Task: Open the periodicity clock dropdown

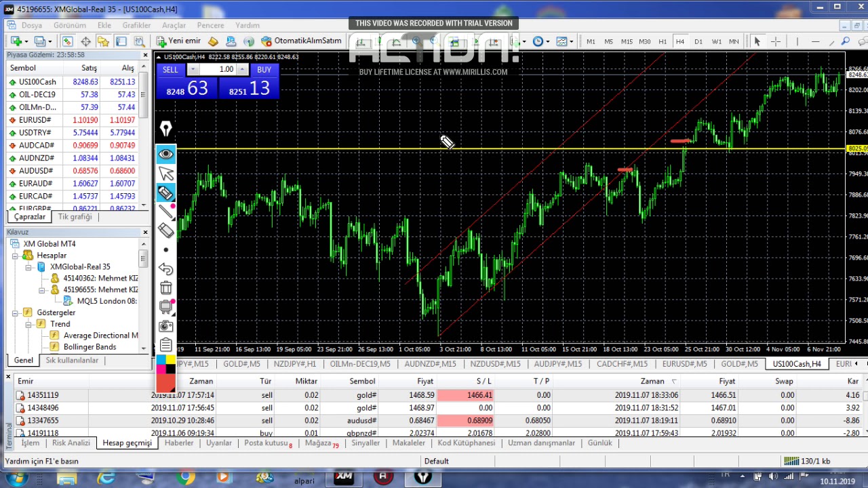Action: coord(540,41)
